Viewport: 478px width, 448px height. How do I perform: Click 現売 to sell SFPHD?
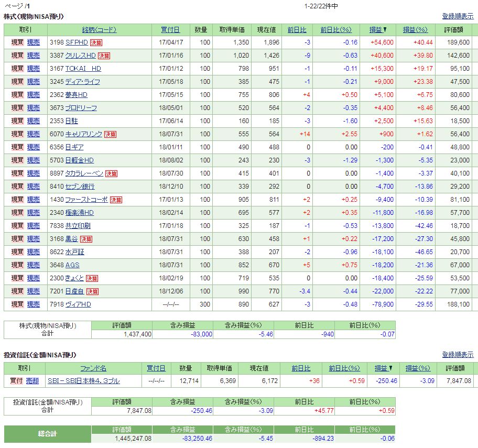(x=34, y=42)
